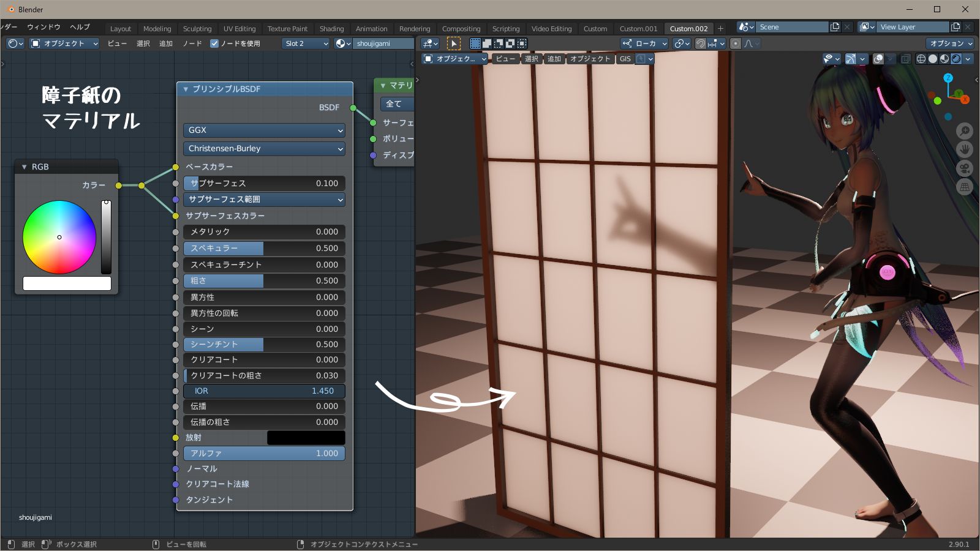980x551 pixels.
Task: Open the GGX distribution dropdown
Action: coord(264,130)
